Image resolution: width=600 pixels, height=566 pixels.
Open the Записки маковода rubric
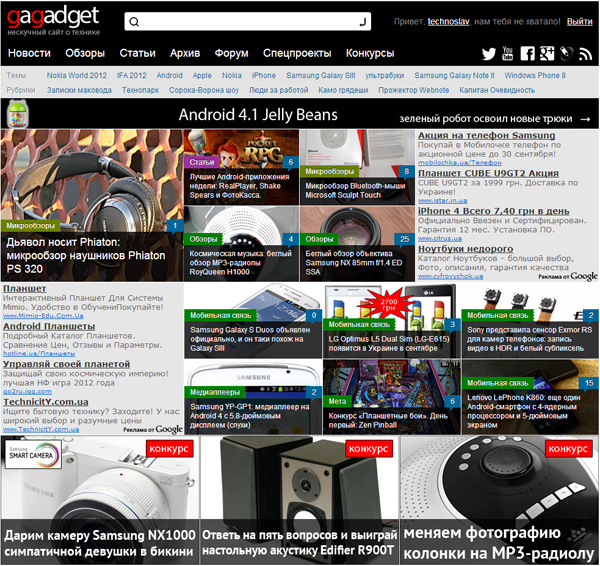(x=79, y=90)
